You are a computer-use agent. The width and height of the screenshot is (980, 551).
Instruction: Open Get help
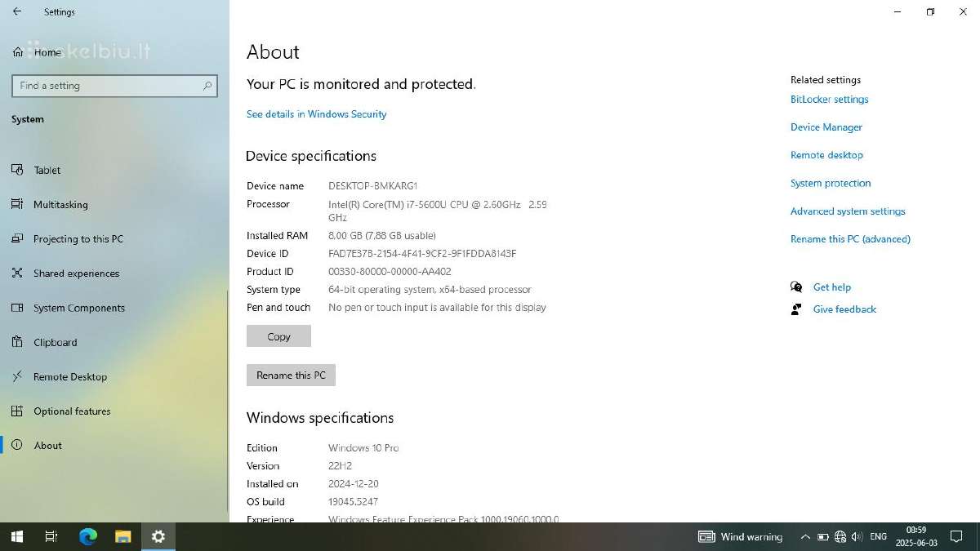(x=832, y=287)
